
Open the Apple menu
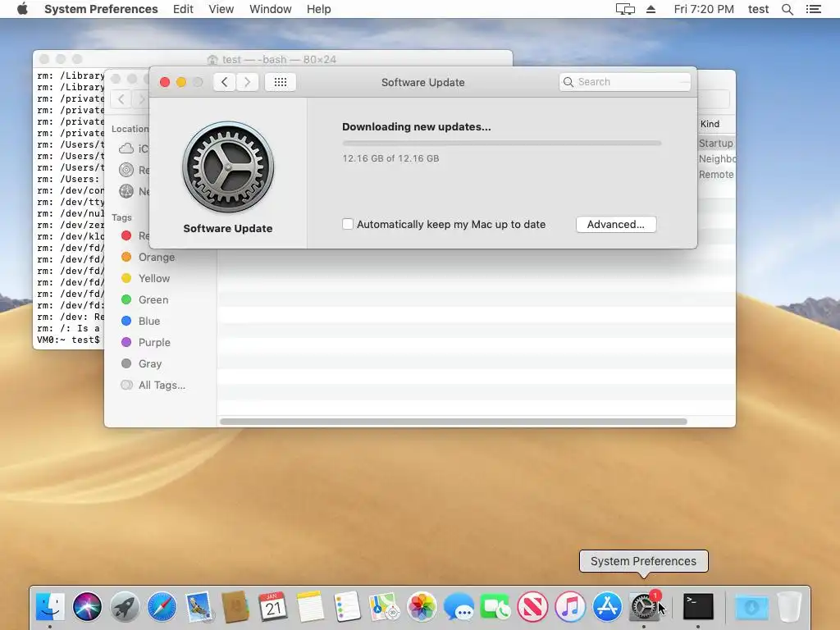point(22,9)
